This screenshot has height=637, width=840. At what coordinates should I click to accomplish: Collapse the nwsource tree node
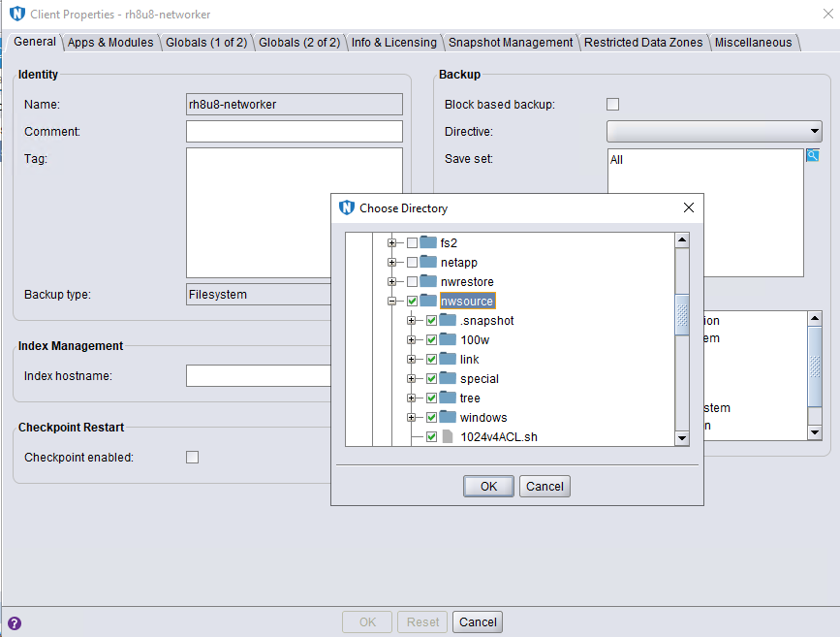pos(392,301)
